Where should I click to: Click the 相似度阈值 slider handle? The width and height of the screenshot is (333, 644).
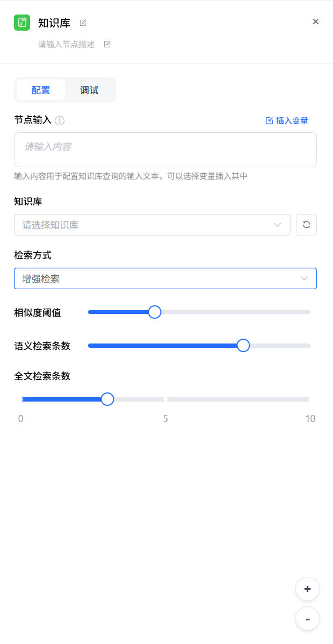(154, 312)
